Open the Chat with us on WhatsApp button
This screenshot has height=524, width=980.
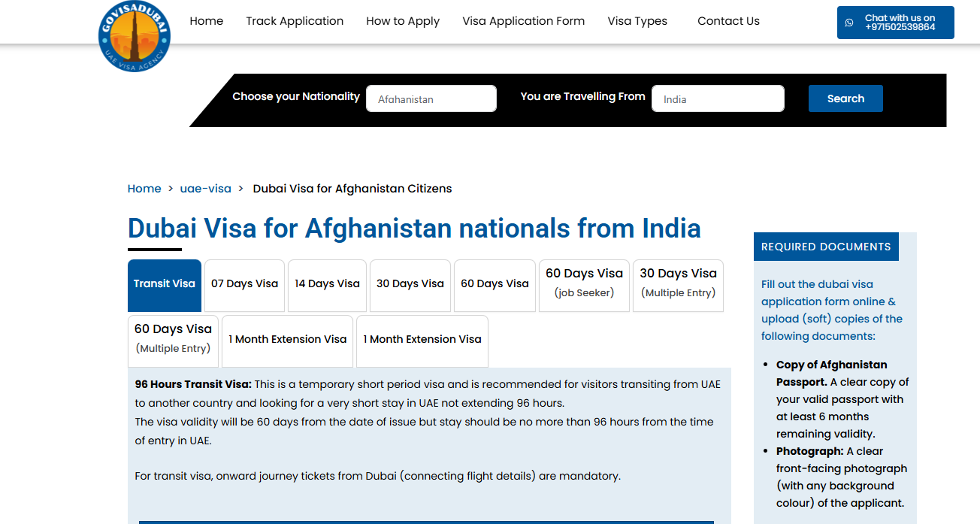[x=895, y=23]
